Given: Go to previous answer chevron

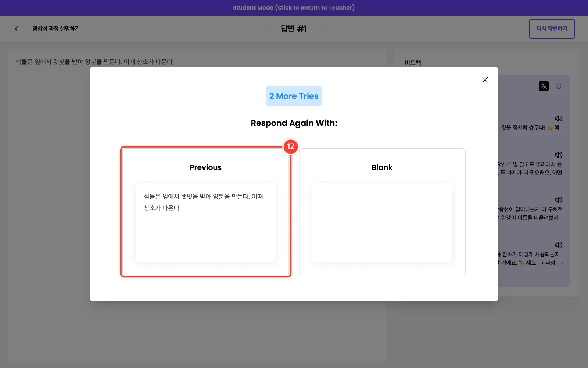Looking at the screenshot, I should [265, 29].
